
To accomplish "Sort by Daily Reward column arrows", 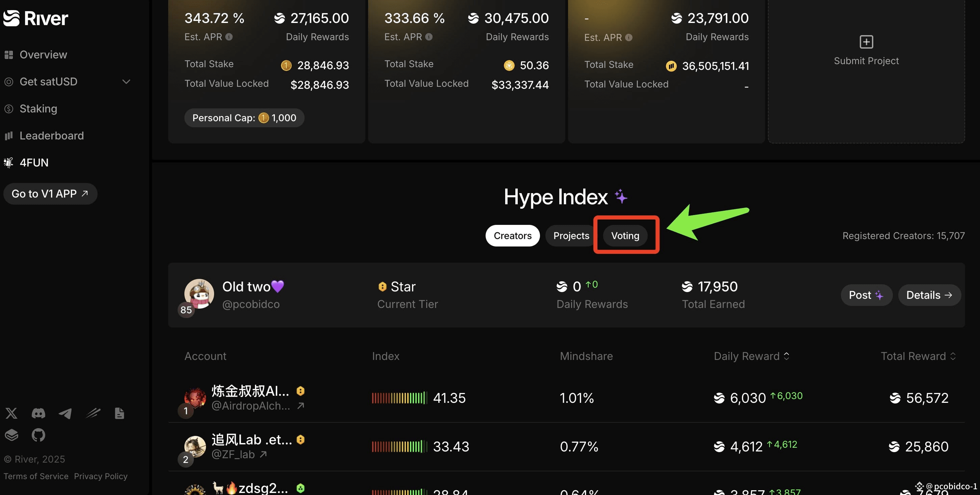I will (786, 356).
